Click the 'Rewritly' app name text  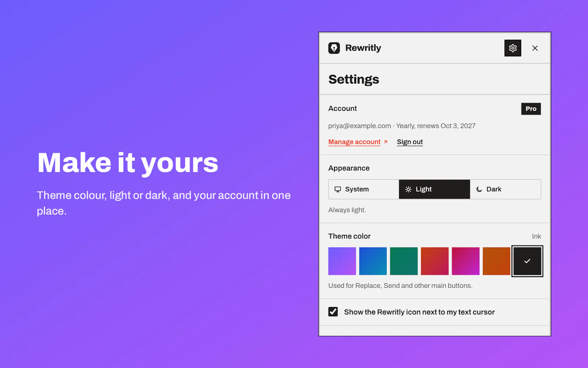[363, 48]
